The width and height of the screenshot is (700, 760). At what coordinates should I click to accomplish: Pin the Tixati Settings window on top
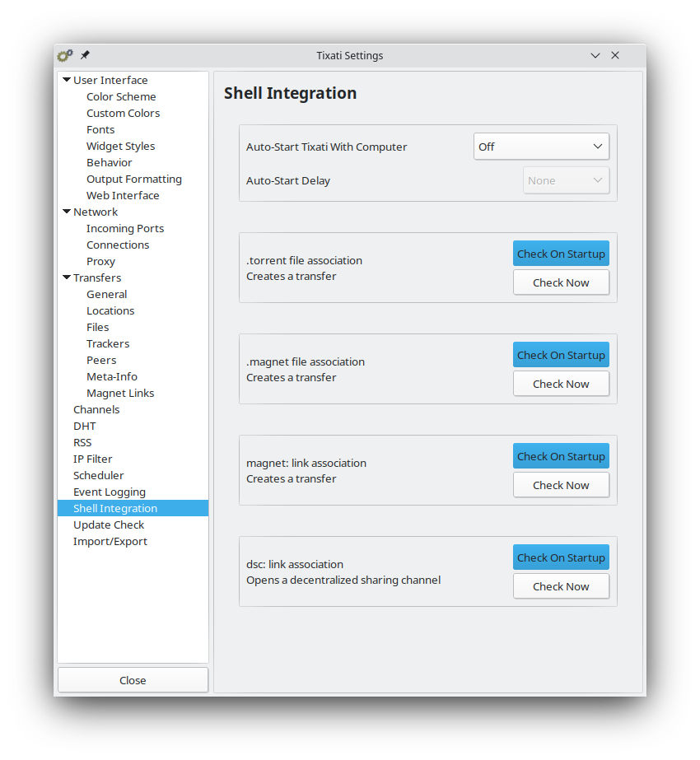(x=85, y=54)
